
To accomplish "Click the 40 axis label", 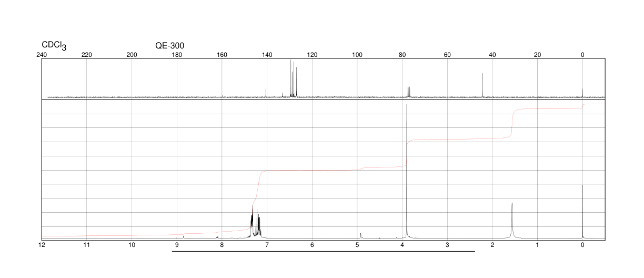I will (x=492, y=55).
